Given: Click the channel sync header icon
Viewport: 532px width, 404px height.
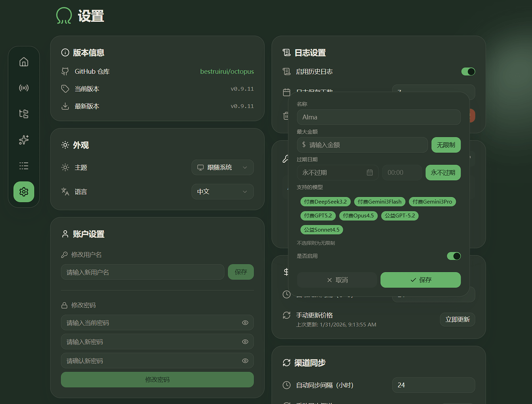Looking at the screenshot, I should coord(287,363).
